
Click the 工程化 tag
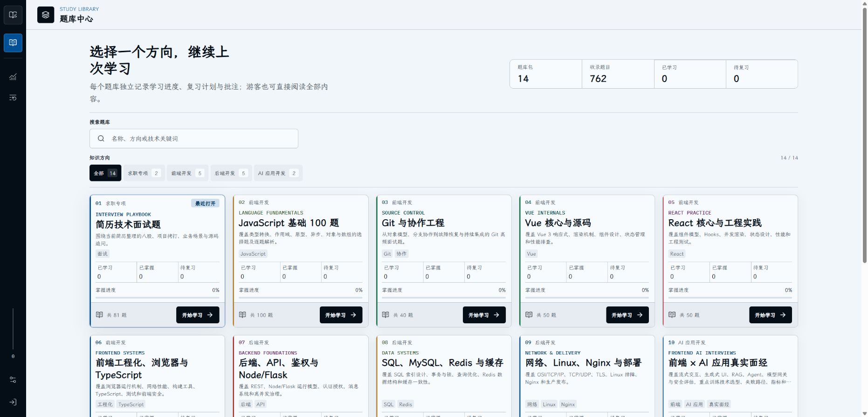coord(105,404)
